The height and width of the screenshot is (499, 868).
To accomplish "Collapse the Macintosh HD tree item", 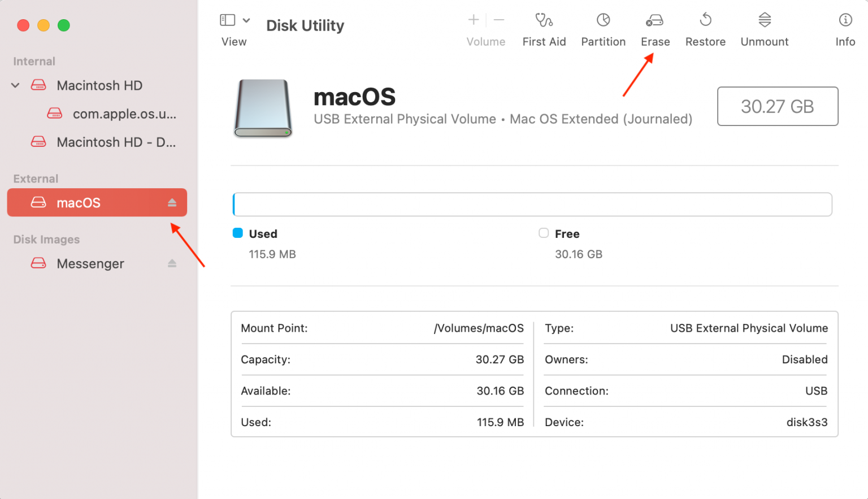I will point(15,85).
